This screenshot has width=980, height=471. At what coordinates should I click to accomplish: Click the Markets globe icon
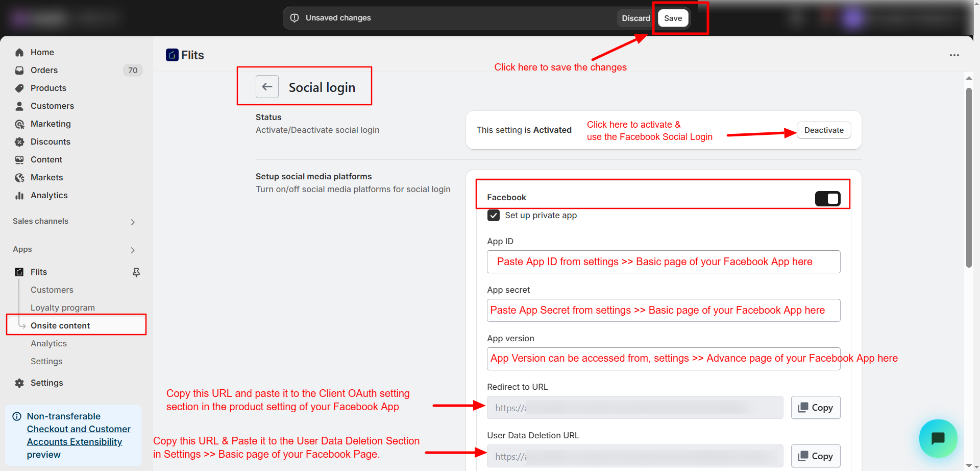pyautogui.click(x=19, y=177)
